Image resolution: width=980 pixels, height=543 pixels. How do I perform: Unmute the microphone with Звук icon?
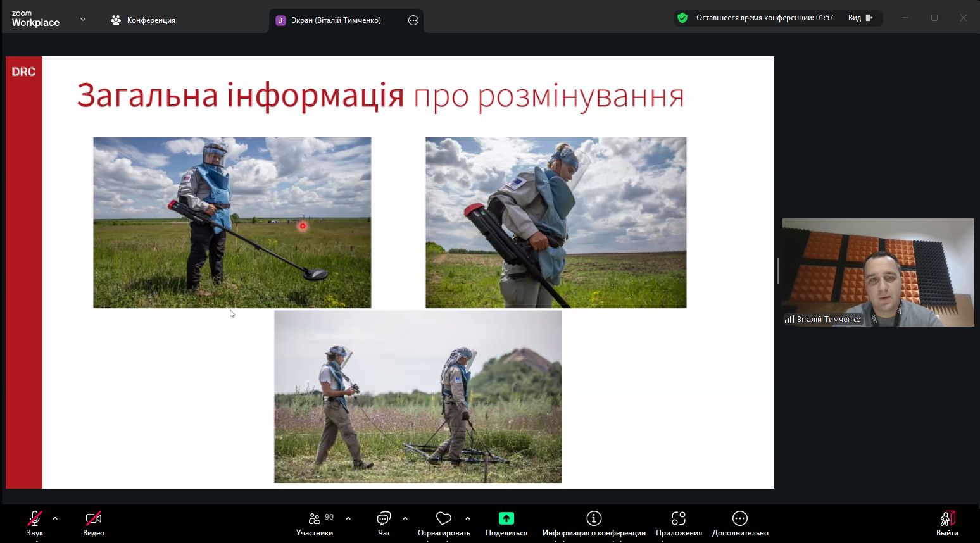point(34,520)
